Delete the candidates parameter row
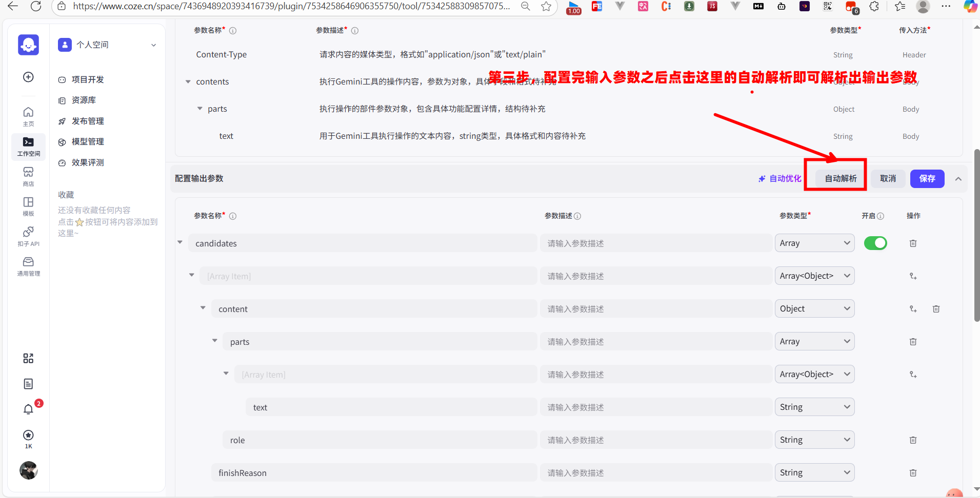The width and height of the screenshot is (980, 498). [913, 243]
